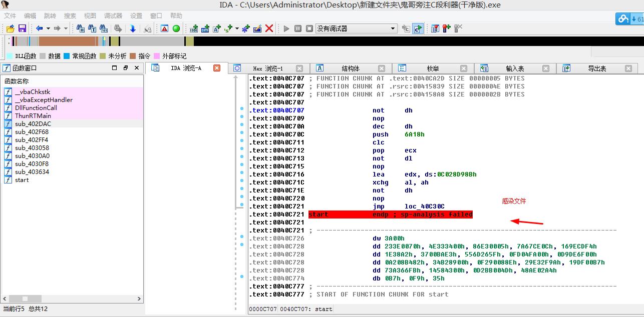Viewport: 644px width, 317px height.
Task: Click the create string 'A' icon
Action: coord(217,28)
